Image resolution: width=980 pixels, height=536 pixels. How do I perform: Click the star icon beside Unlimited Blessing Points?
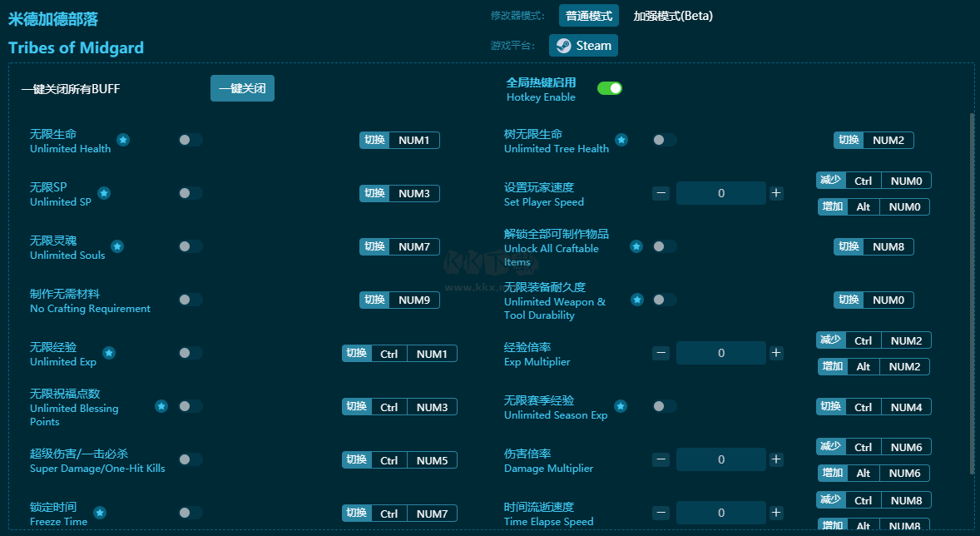161,406
